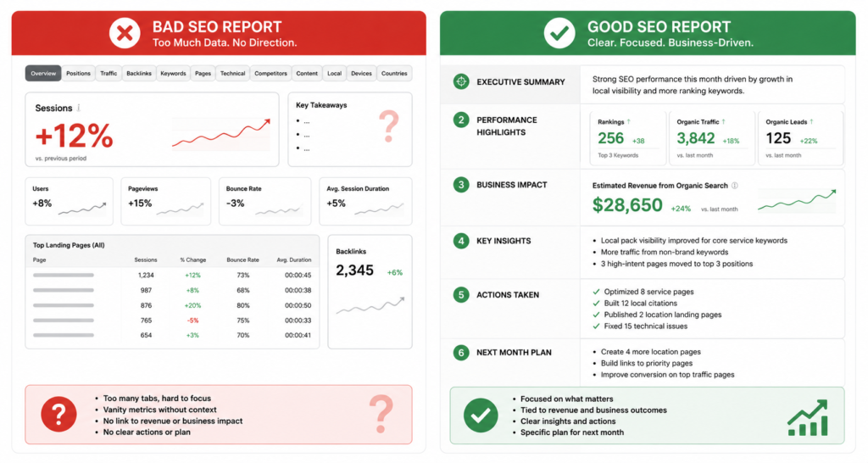Click the green revenue trend chart

tap(797, 200)
